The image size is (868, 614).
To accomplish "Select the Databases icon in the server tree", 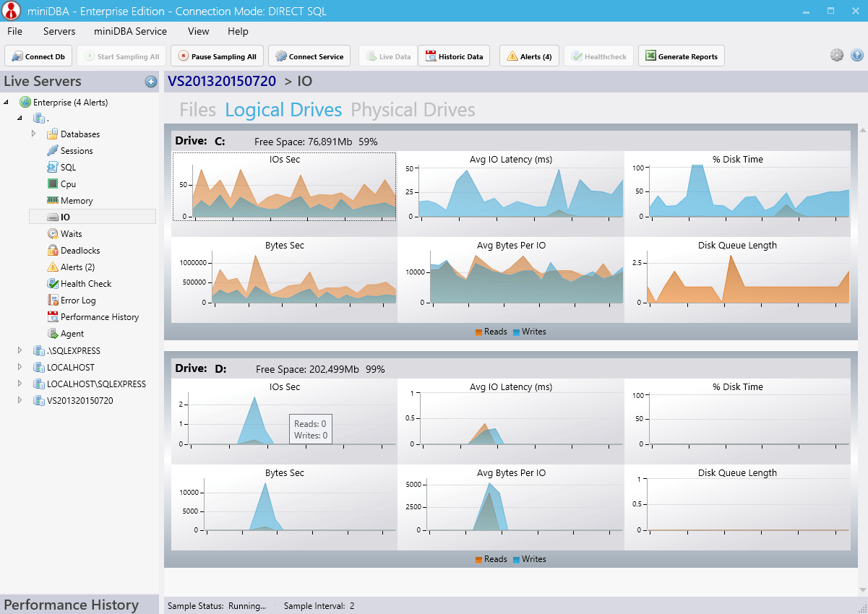I will click(53, 134).
